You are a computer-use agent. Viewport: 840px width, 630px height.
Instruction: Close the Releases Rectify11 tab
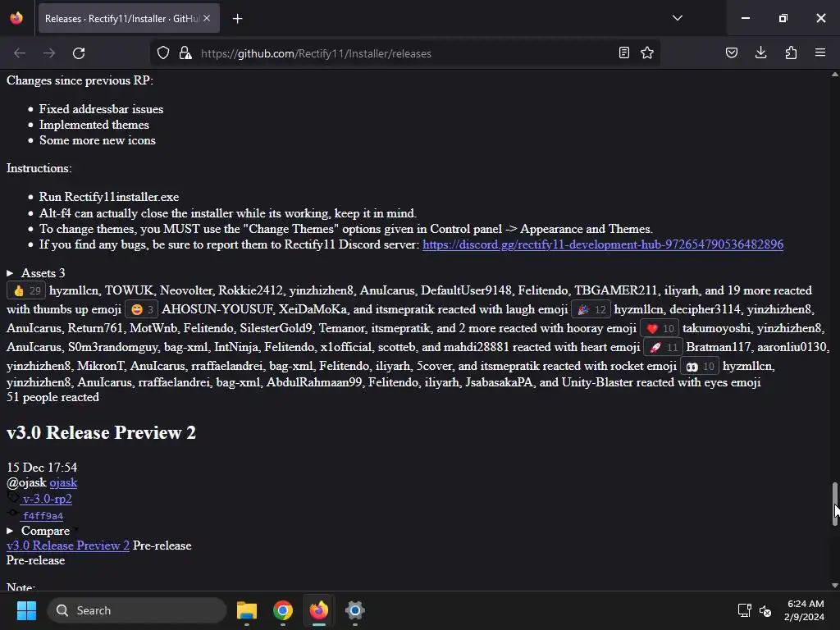[x=207, y=19]
